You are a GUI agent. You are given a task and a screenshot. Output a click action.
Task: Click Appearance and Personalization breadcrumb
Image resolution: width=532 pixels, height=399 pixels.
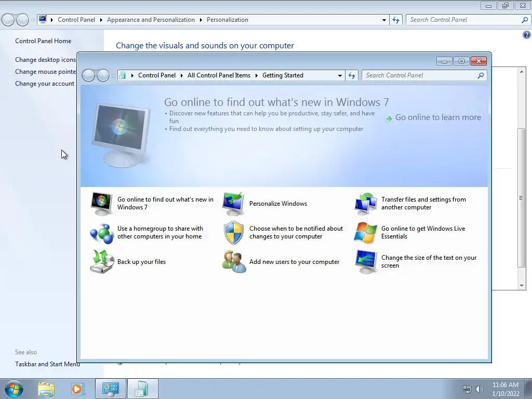151,20
